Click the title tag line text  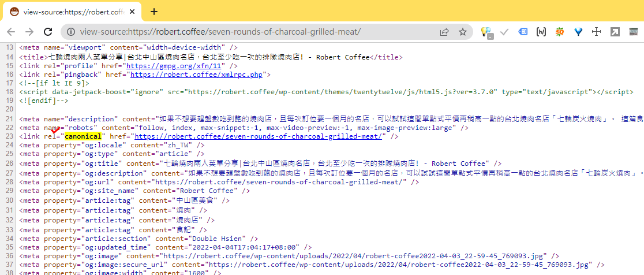point(211,57)
